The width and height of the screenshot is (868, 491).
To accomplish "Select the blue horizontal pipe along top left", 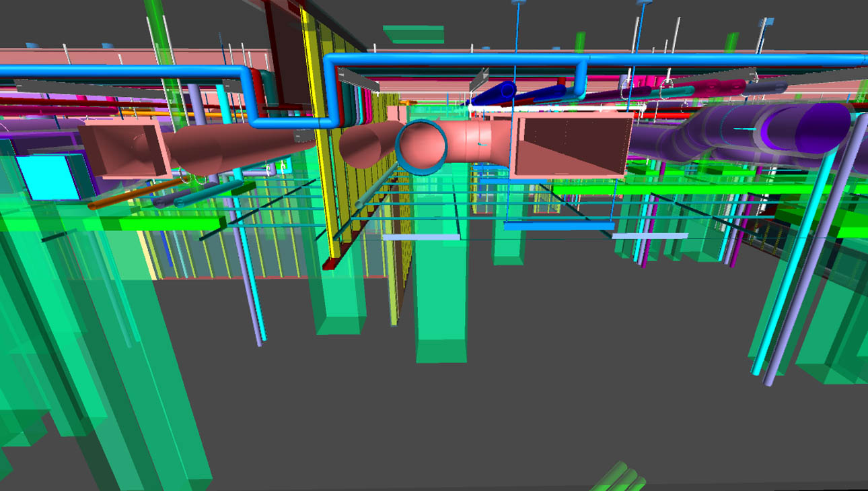I will pyautogui.click(x=121, y=70).
